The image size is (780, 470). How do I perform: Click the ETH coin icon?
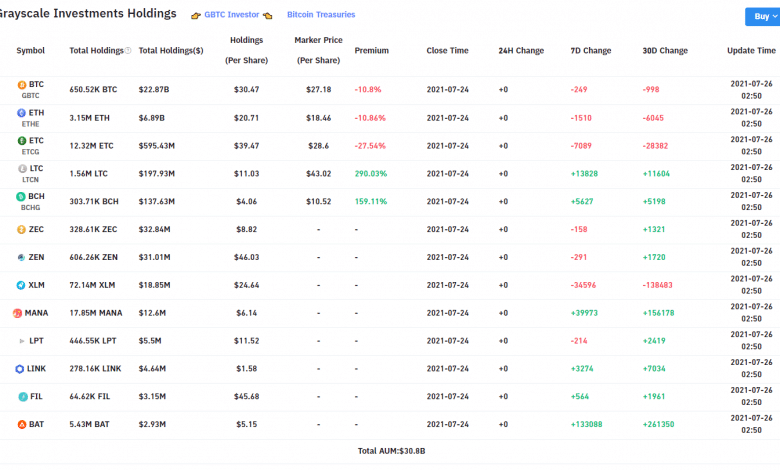tap(22, 113)
